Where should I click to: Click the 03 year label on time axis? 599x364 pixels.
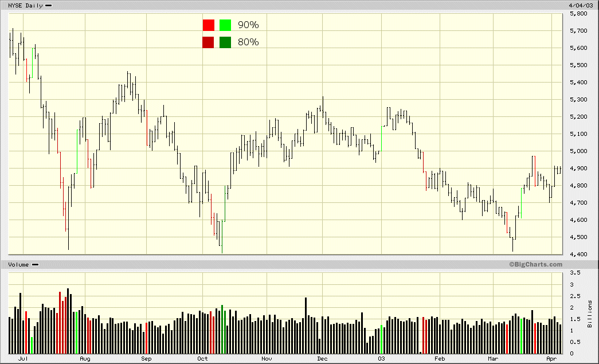[x=381, y=359]
